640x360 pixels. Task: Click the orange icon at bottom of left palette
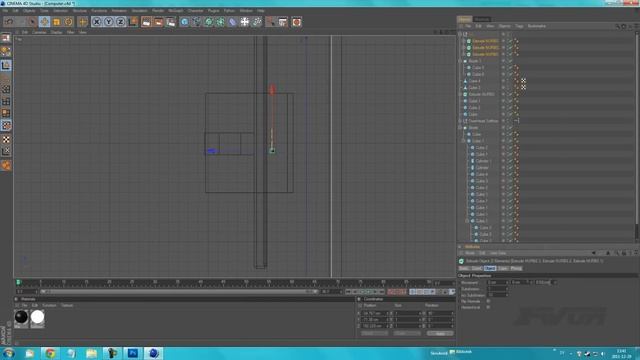tap(6, 165)
